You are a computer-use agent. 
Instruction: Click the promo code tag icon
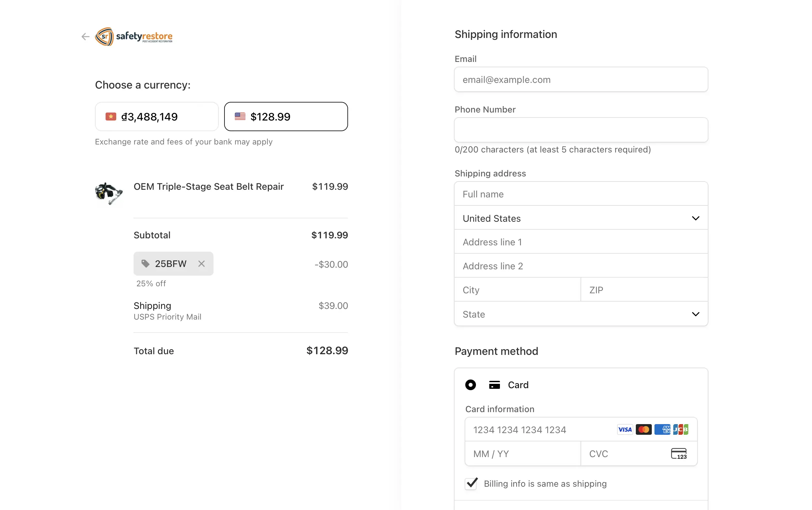coord(145,264)
